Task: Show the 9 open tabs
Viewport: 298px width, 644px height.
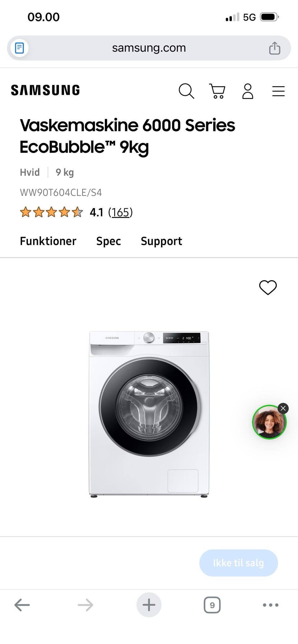Action: (x=212, y=605)
